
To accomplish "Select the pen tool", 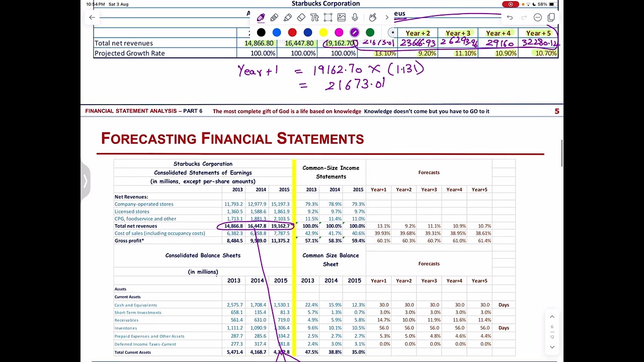I will [x=261, y=18].
